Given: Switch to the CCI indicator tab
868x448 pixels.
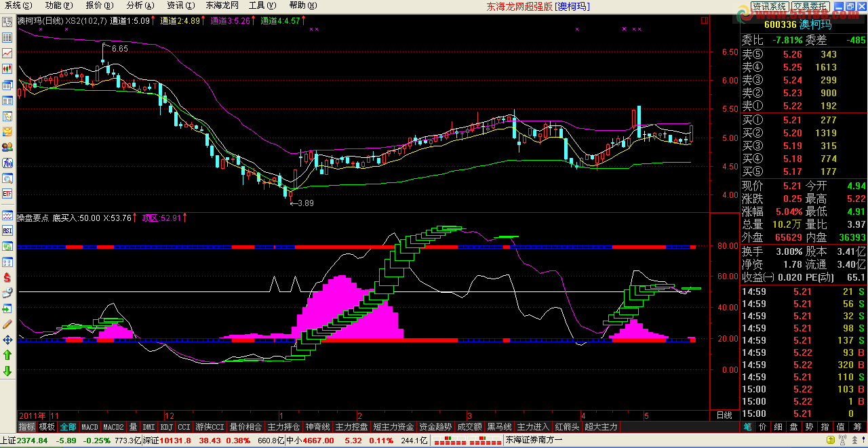Looking at the screenshot, I should click(184, 427).
